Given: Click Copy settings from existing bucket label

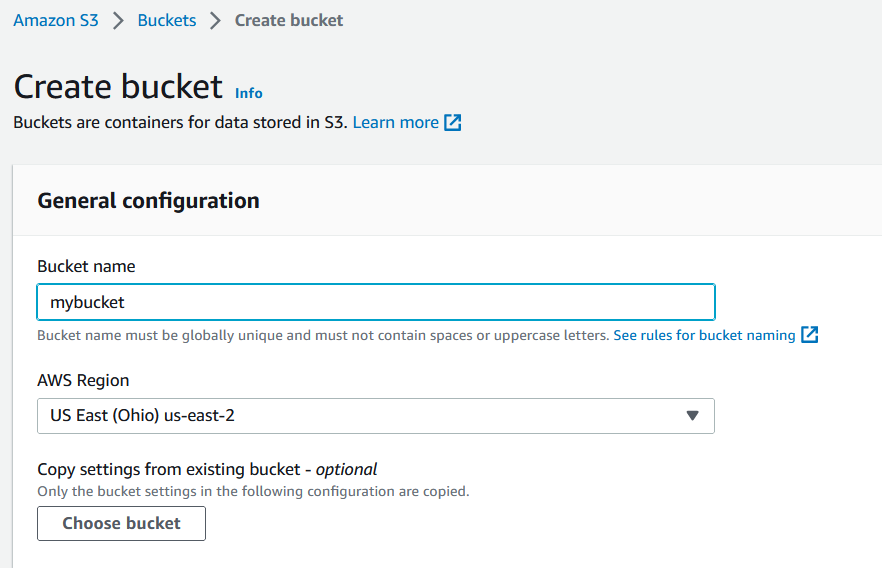Looking at the screenshot, I should coord(207,469).
